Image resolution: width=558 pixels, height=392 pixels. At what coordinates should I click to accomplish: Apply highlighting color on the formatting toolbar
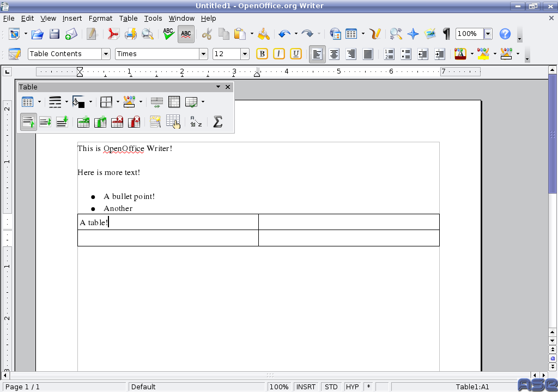click(483, 54)
